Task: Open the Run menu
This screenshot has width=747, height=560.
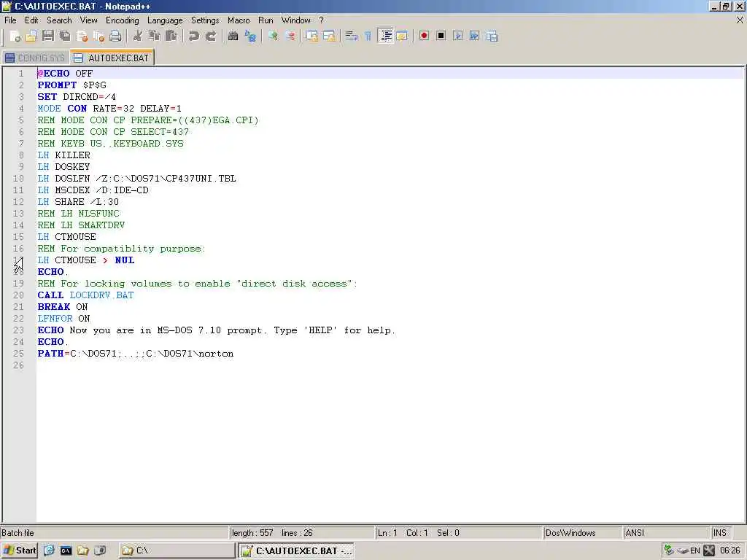Action: 266,20
